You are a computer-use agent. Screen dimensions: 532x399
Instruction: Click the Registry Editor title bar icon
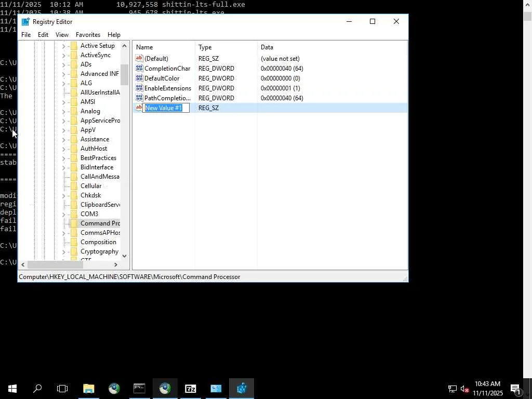(x=25, y=22)
